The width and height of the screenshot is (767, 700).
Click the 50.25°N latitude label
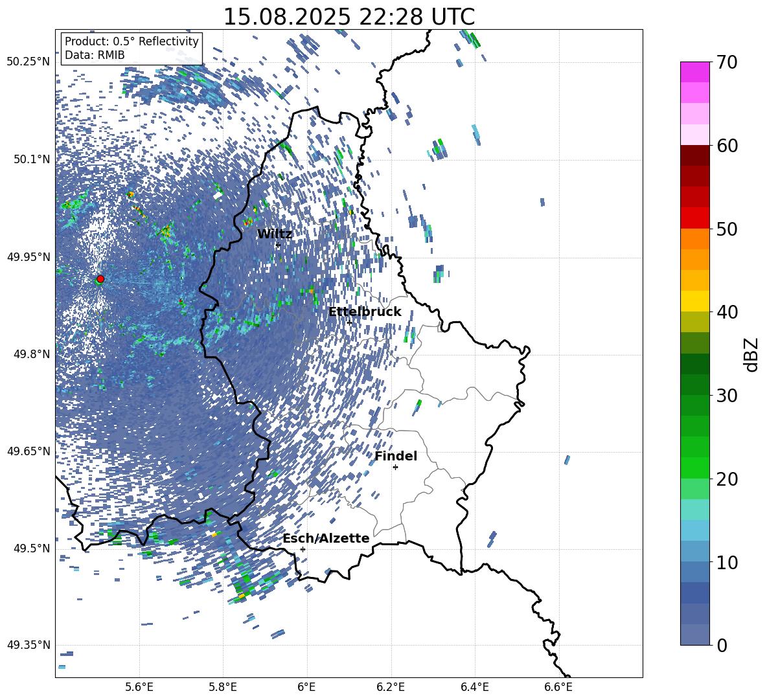[29, 62]
